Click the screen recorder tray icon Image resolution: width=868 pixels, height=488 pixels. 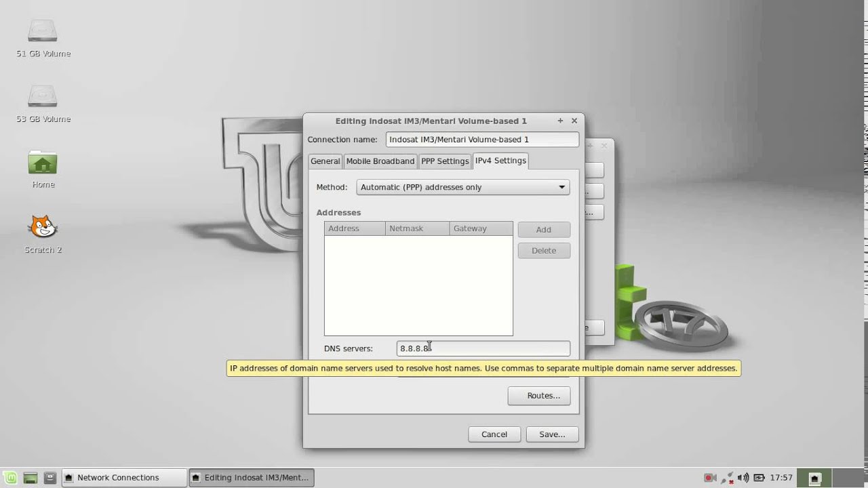click(x=710, y=478)
